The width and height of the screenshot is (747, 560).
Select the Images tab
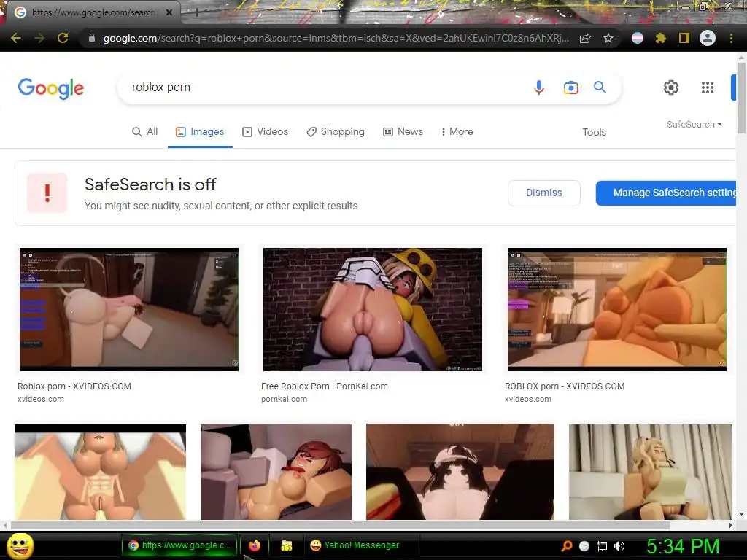point(200,132)
